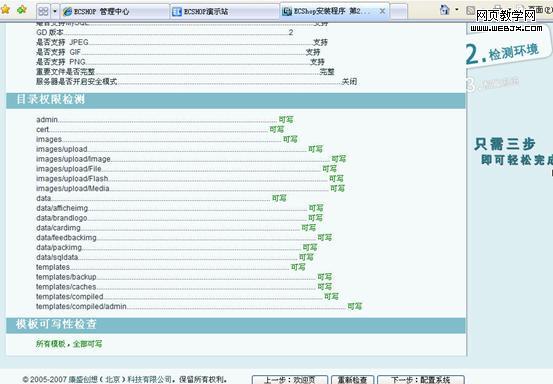The height and width of the screenshot is (384, 553).
Task: Click the 重要文件是否完整 row label
Action: 66,72
